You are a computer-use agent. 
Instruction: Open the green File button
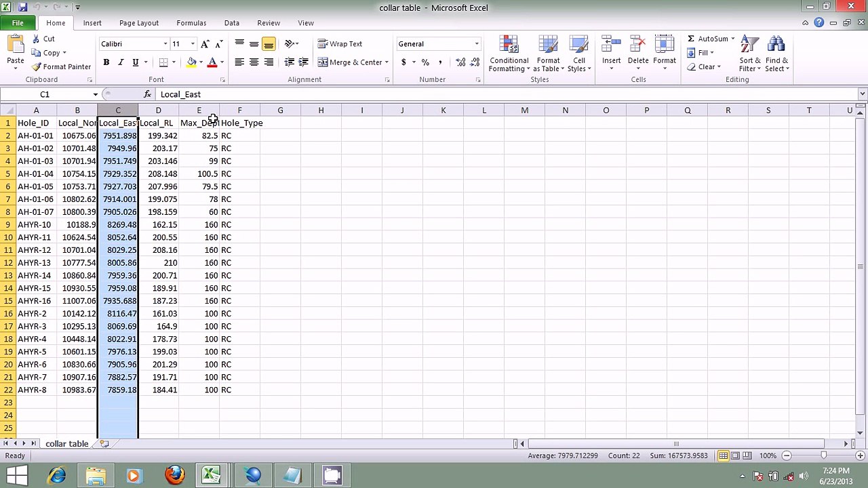[18, 23]
